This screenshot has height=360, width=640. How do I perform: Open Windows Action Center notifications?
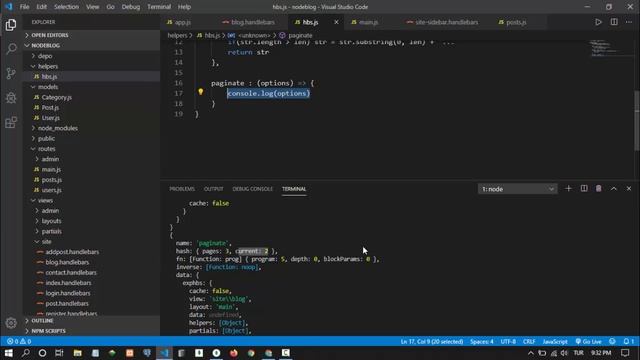[x=625, y=353]
